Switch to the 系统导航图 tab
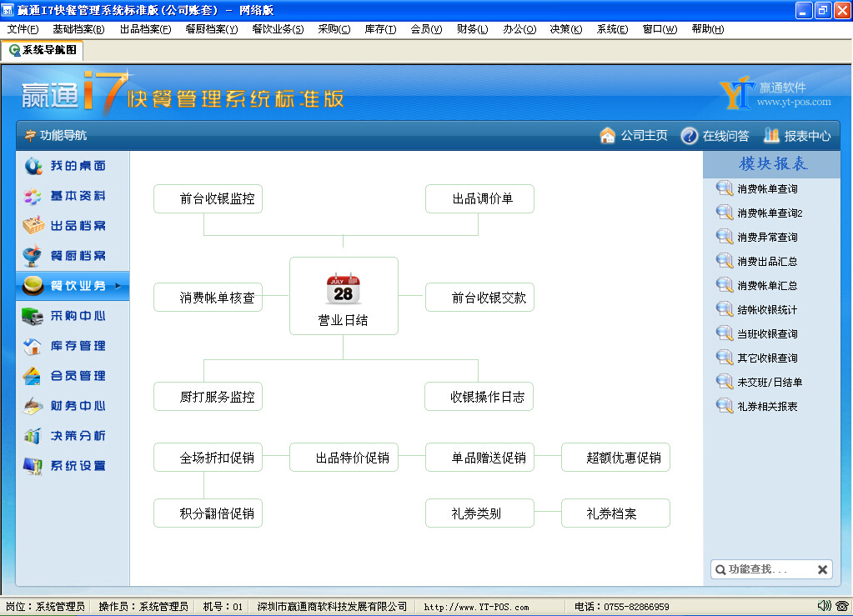853x616 pixels. coord(43,50)
